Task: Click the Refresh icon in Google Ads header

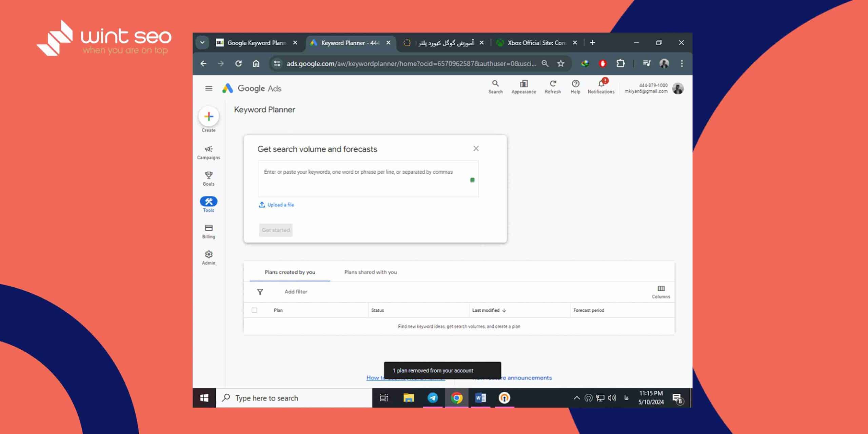Action: [553, 87]
